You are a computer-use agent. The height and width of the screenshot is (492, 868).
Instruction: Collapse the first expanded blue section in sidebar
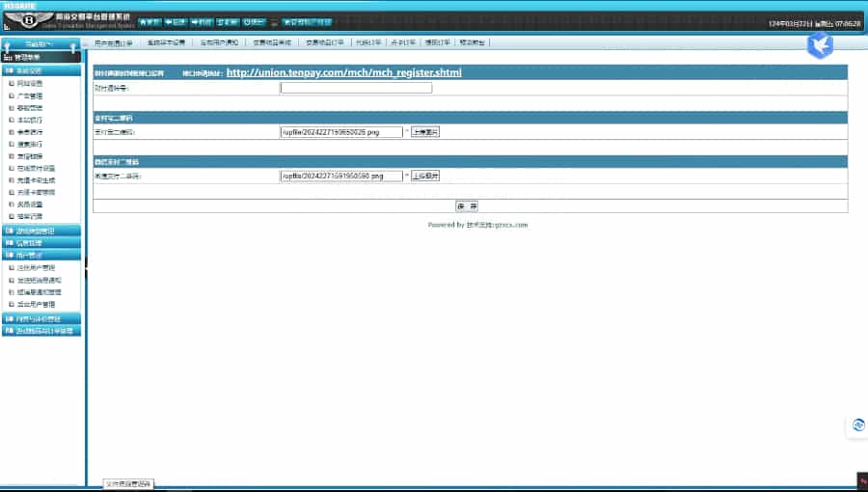(x=41, y=70)
